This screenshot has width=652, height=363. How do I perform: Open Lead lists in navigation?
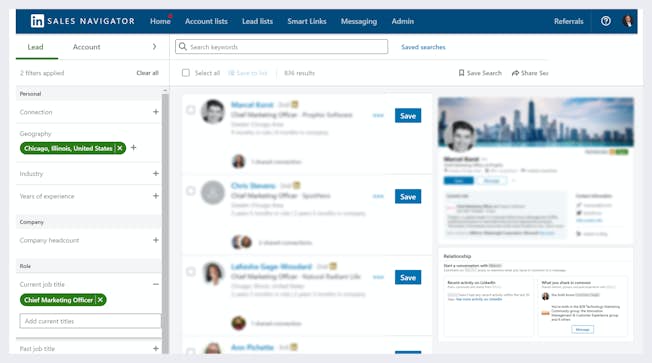257,21
